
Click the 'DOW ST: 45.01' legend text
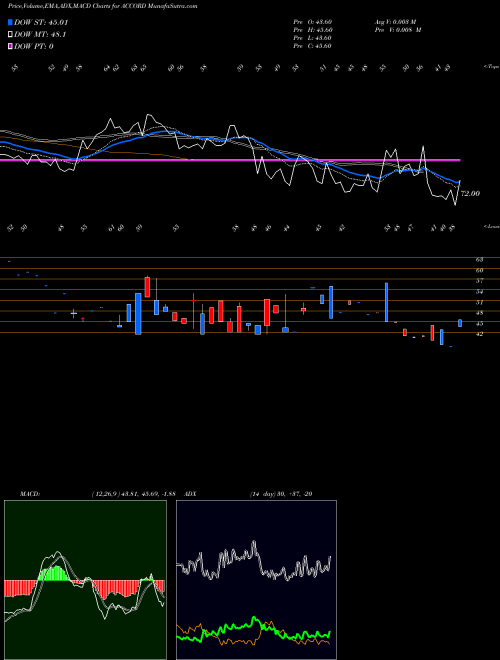(x=41, y=22)
